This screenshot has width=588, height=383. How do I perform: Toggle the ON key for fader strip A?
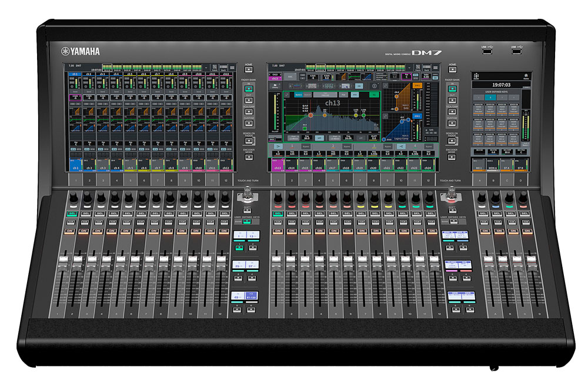pos(485,231)
